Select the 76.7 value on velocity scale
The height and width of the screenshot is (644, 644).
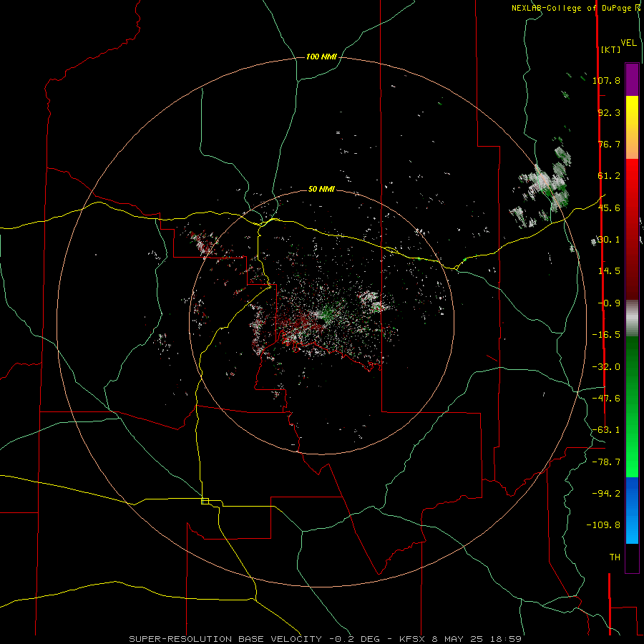pos(609,144)
